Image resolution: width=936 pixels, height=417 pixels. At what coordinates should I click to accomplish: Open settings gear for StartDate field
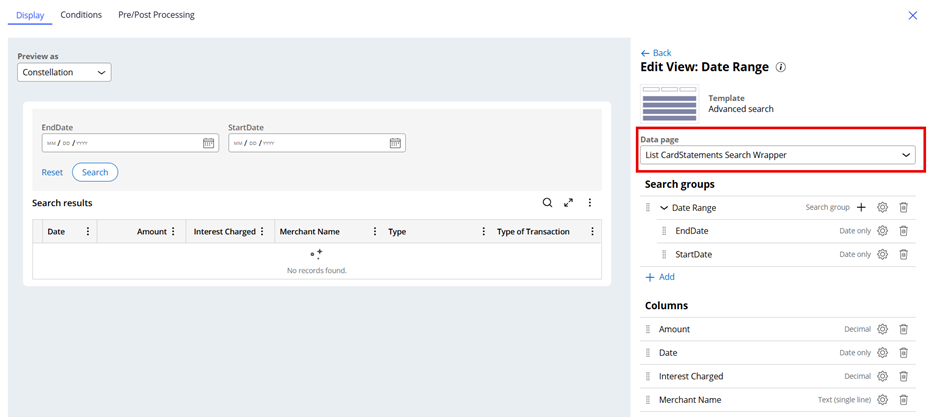coord(882,254)
